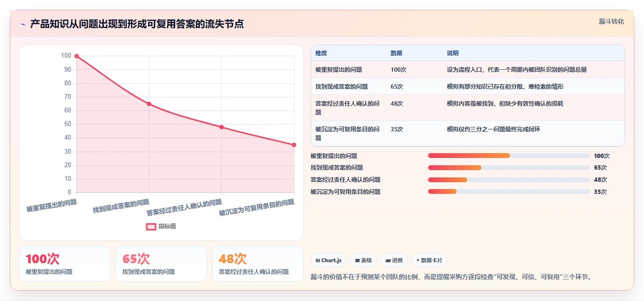Click the 表格 chip
The width and height of the screenshot is (644, 301).
tap(363, 260)
